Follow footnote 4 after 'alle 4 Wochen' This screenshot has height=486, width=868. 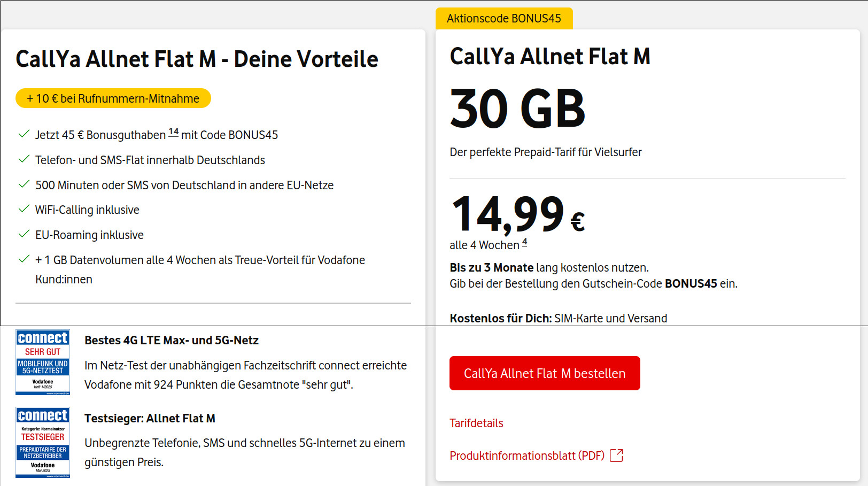[525, 242]
